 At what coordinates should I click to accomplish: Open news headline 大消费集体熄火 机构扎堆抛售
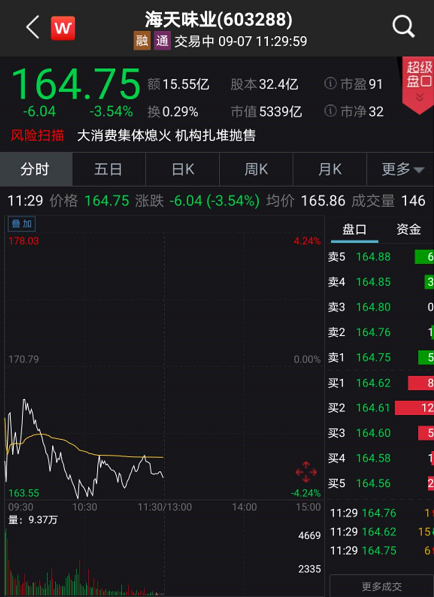[166, 136]
